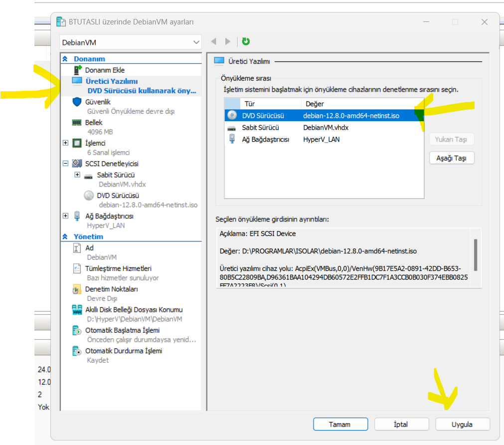The image size is (504, 445).
Task: Collapse the Donanım section header
Action: pos(65,58)
